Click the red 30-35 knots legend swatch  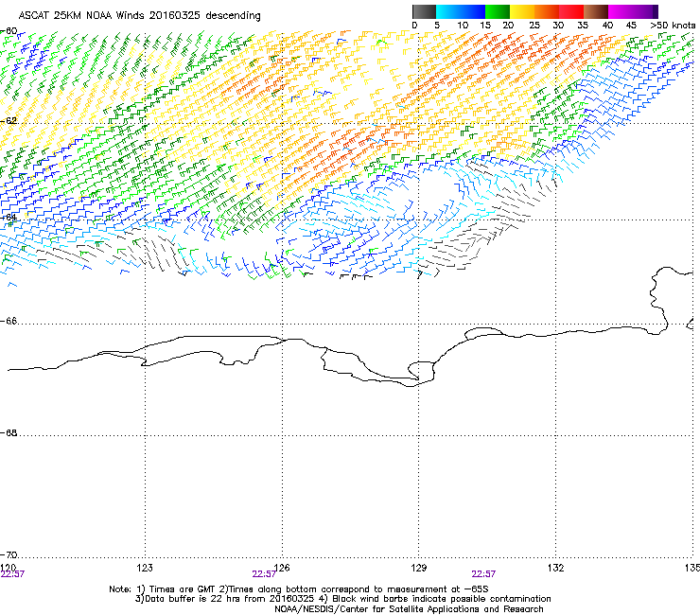pos(571,11)
